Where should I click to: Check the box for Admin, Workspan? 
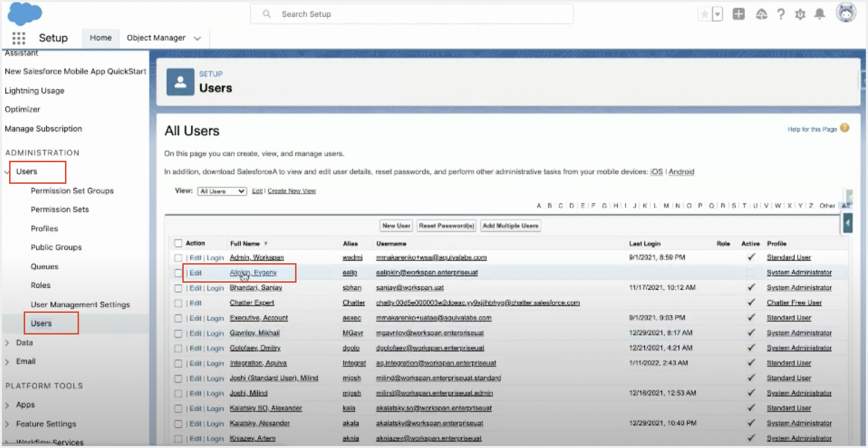click(178, 258)
